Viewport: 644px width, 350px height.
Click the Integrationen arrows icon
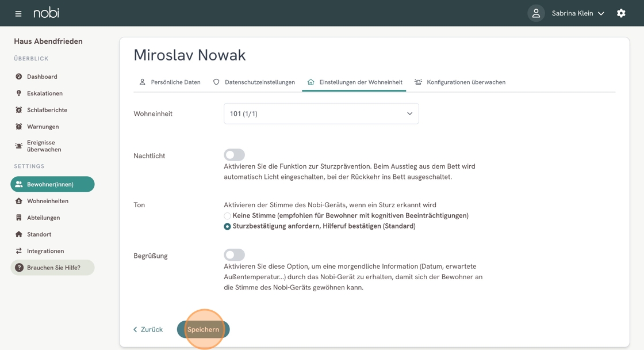tap(18, 251)
